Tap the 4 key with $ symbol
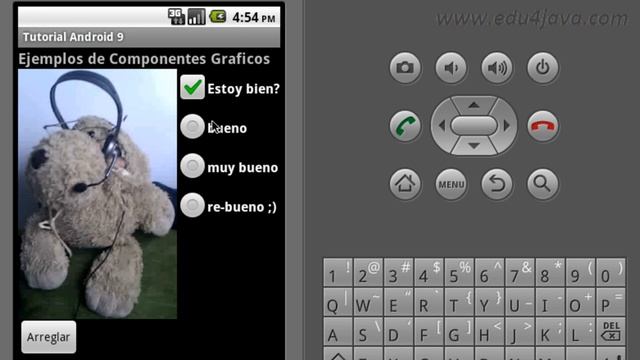The height and width of the screenshot is (360, 640). click(429, 272)
